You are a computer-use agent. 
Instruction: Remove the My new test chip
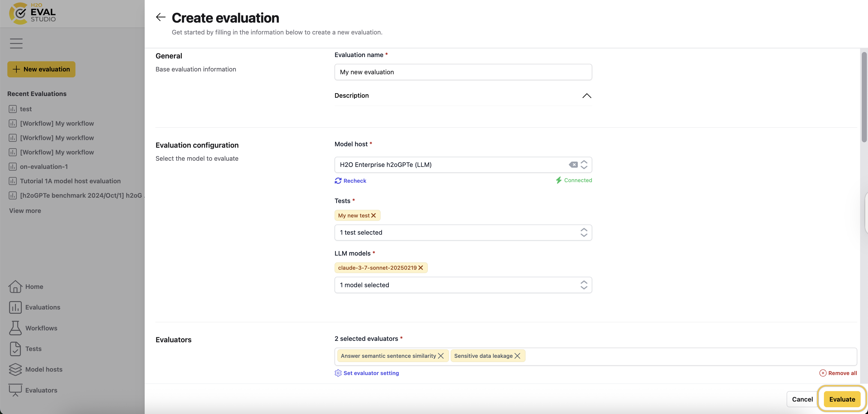[x=374, y=215]
